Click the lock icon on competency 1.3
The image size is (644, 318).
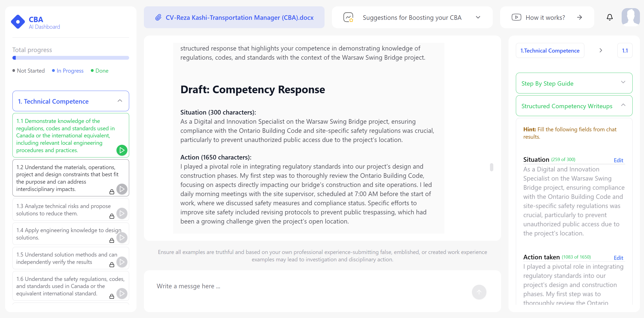112,216
